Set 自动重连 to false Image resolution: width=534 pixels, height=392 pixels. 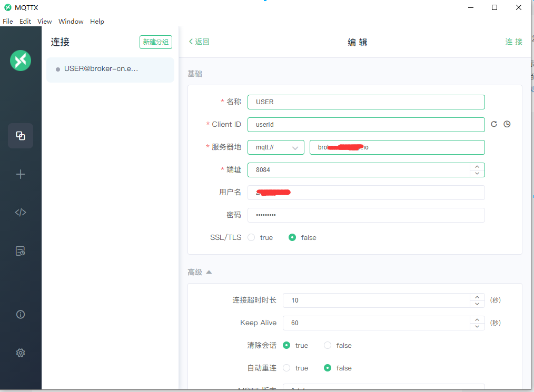click(x=328, y=368)
